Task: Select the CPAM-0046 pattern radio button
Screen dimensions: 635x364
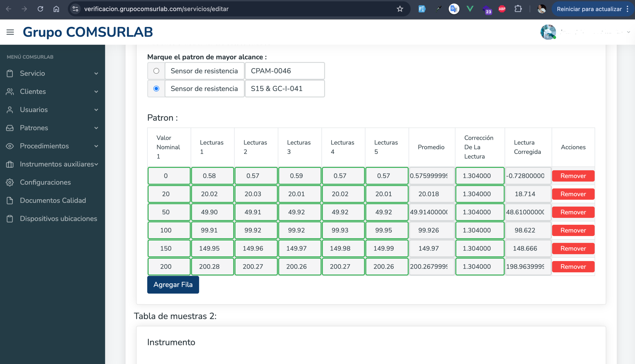Action: 156,71
